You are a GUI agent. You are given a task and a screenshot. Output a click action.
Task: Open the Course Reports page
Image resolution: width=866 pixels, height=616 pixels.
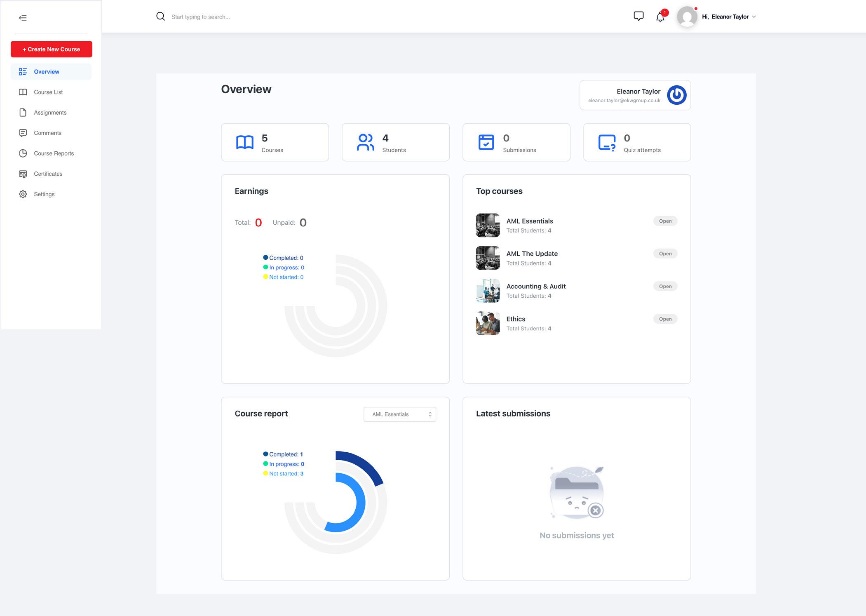54,153
